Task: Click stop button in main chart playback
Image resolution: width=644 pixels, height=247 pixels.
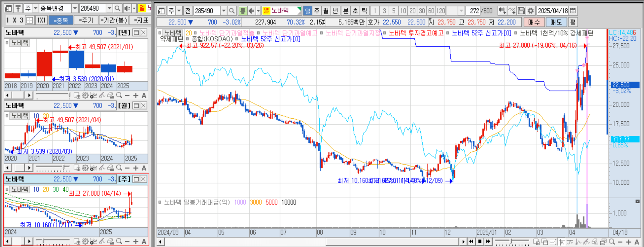Action: 480,242
